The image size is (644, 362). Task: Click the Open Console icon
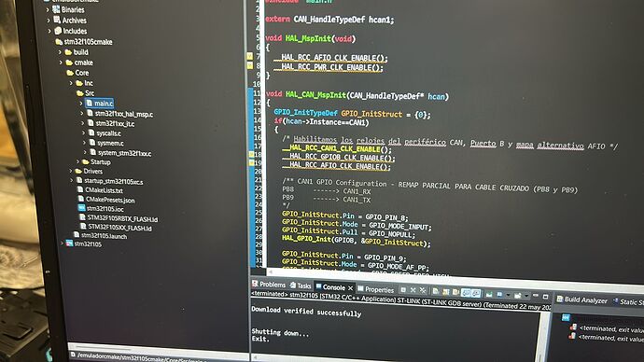tap(517, 295)
